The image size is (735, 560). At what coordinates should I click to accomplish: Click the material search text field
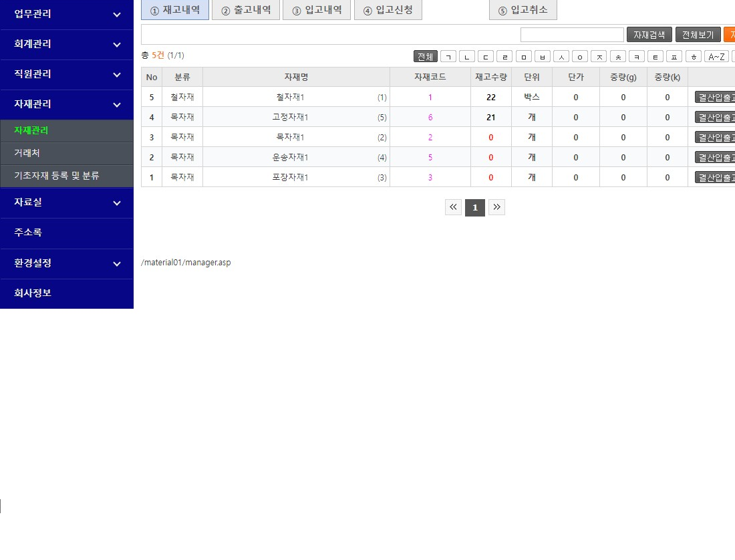point(572,35)
